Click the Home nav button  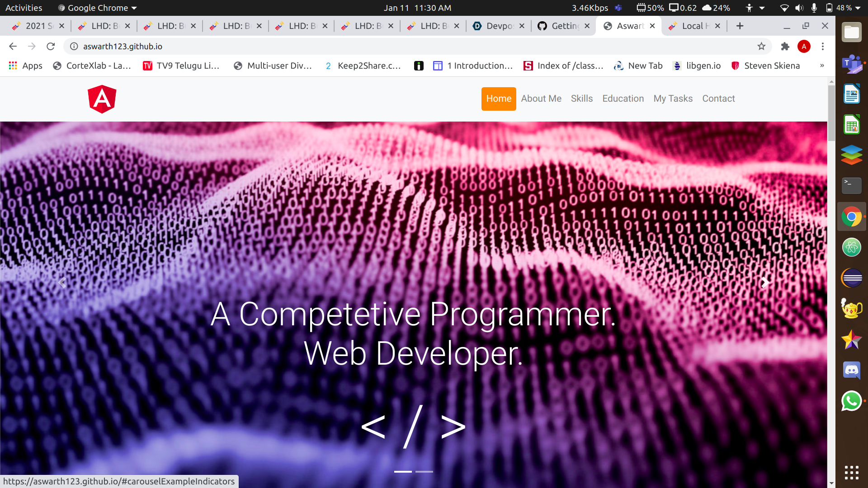(499, 99)
